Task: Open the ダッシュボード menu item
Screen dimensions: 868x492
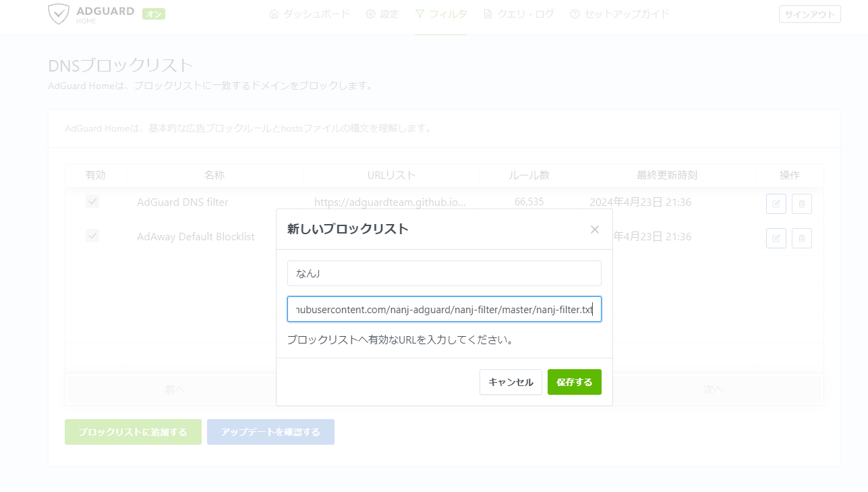Action: tap(309, 14)
